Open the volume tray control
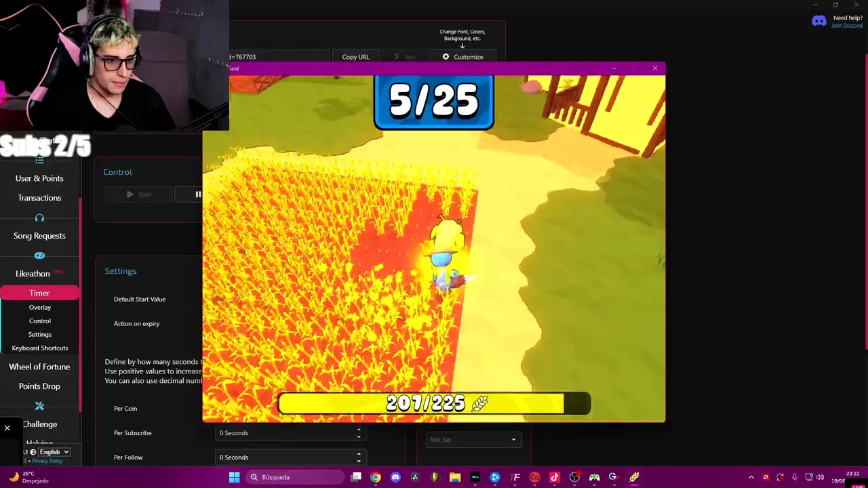The width and height of the screenshot is (868, 488). [820, 477]
